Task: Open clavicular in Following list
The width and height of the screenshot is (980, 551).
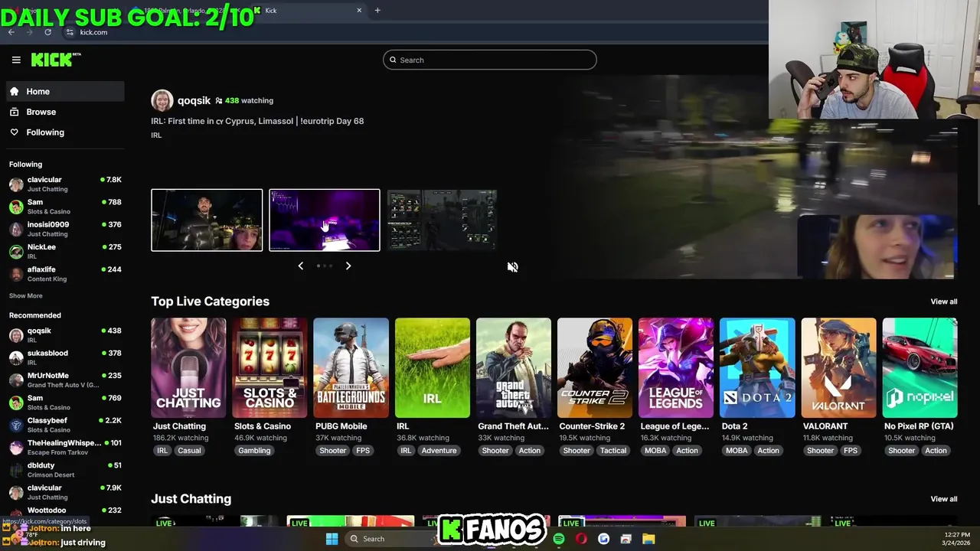Action: (x=65, y=184)
